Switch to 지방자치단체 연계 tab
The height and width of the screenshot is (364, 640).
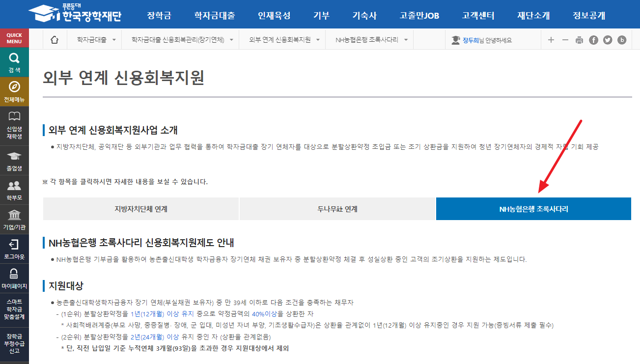point(141,209)
